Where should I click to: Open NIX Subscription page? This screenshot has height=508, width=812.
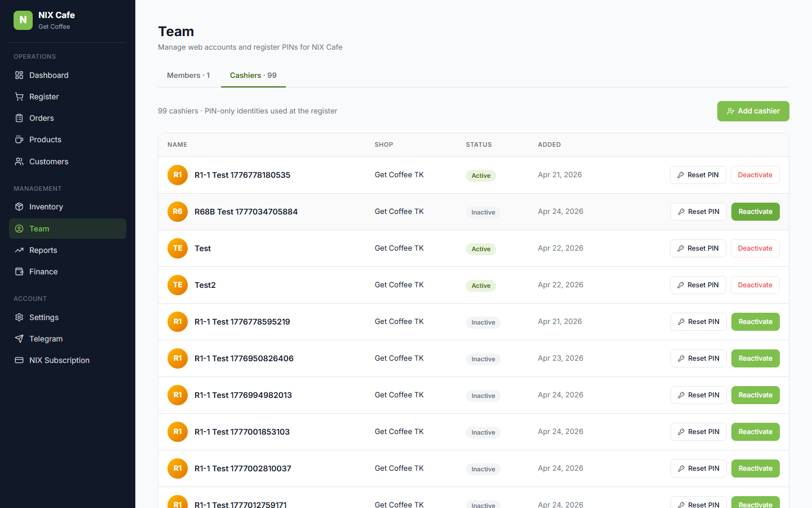[59, 360]
